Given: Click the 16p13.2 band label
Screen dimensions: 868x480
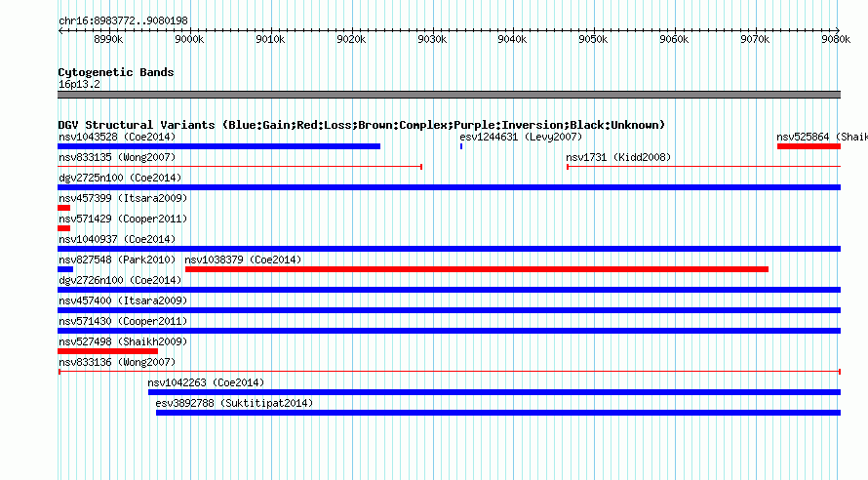Looking at the screenshot, I should click(79, 84).
